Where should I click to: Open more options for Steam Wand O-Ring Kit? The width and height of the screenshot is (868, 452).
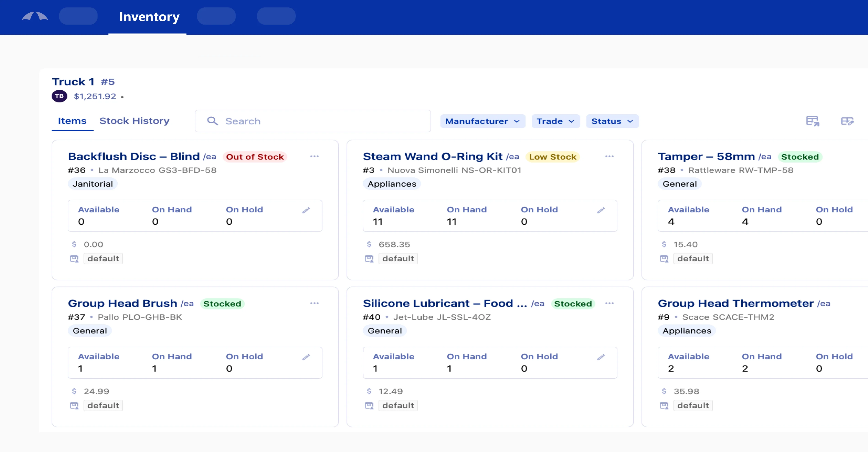(609, 156)
